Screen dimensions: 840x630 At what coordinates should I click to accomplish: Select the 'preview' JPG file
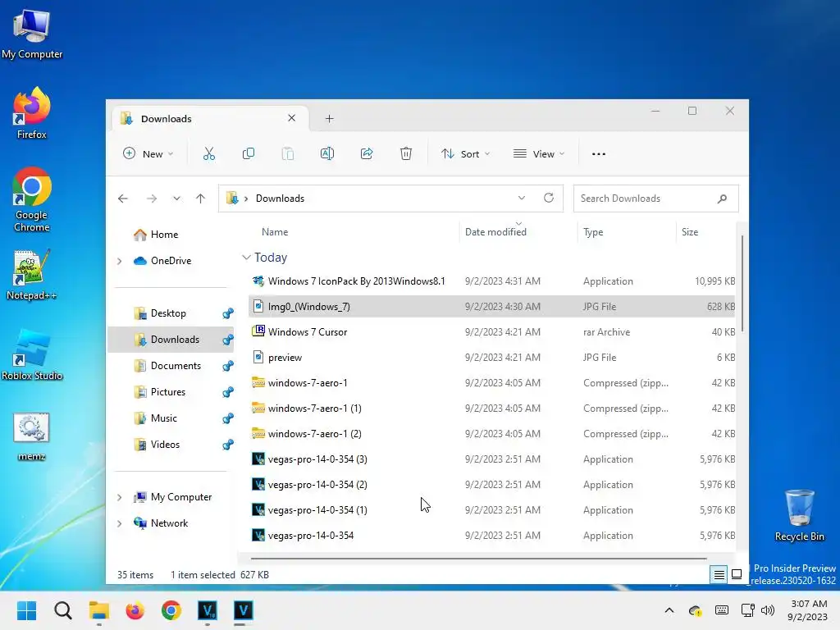[492, 358]
